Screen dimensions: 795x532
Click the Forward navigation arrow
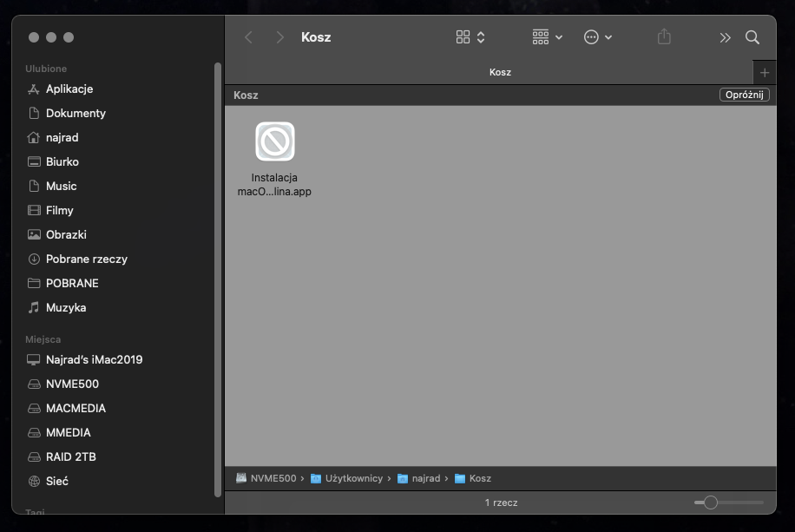[279, 37]
